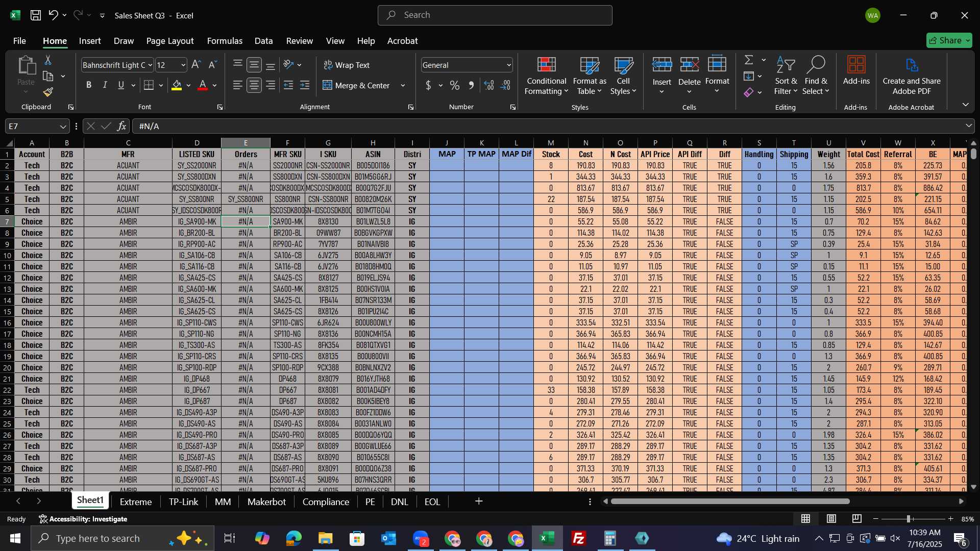Increase font size with larger A icon
The image size is (980, 551).
196,65
